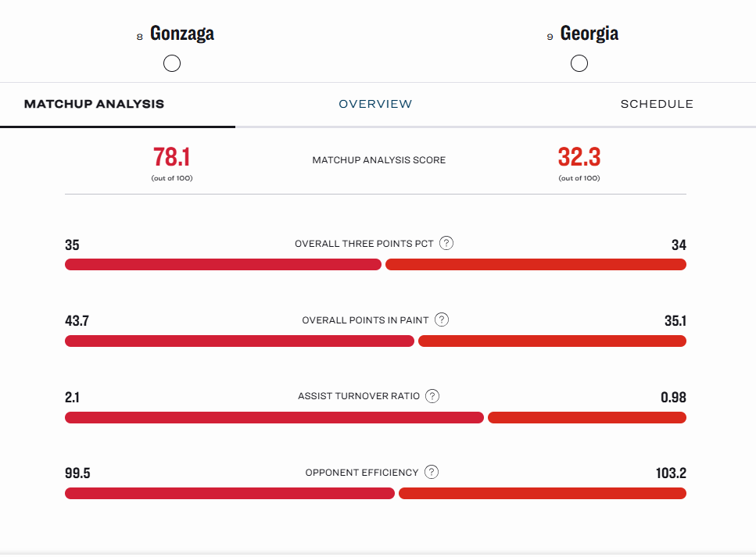This screenshot has height=557, width=756.
Task: Click the seed number 8 beside Gonzaga
Action: 139,35
